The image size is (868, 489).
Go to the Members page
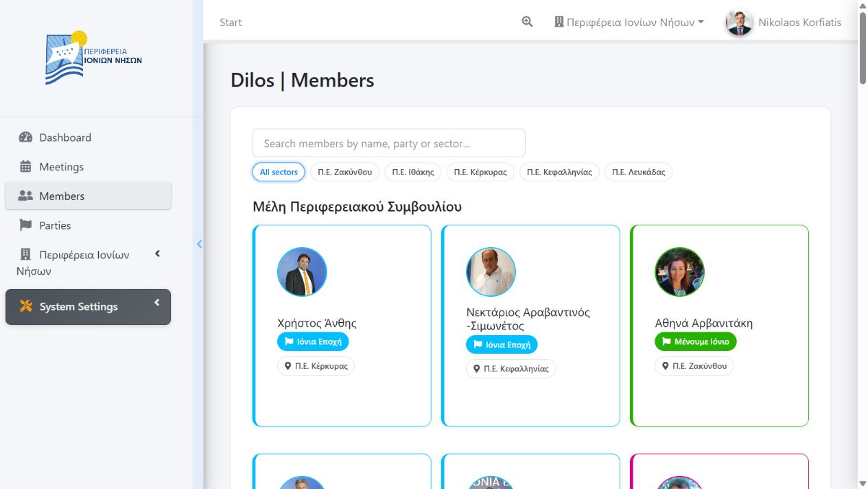(88, 196)
